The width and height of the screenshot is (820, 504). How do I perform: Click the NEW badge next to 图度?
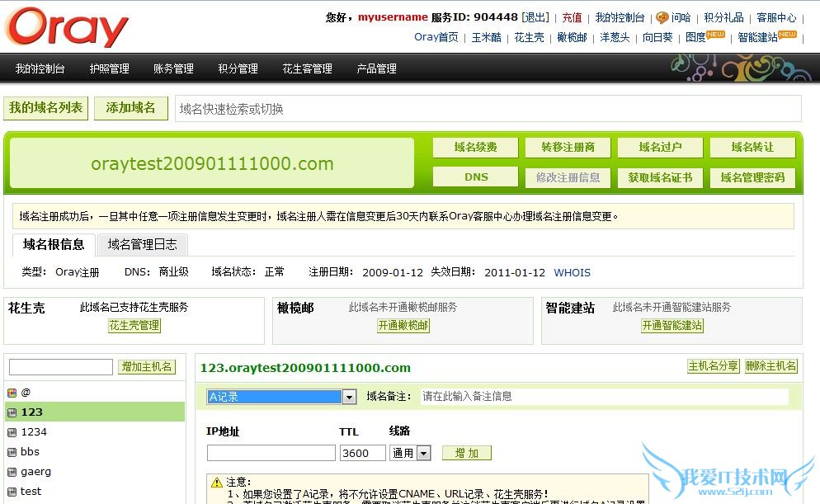click(715, 35)
